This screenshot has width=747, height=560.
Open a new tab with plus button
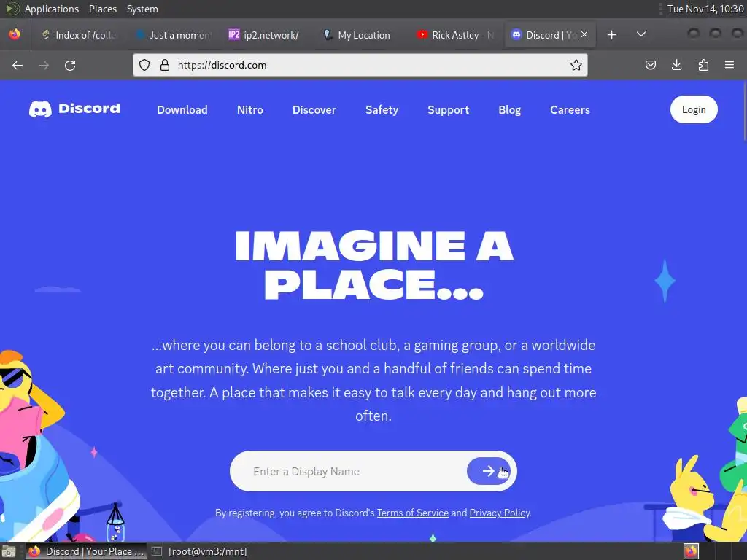[x=612, y=35]
